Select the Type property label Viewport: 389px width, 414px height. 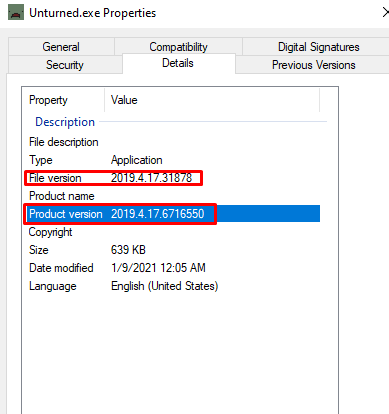tap(41, 160)
